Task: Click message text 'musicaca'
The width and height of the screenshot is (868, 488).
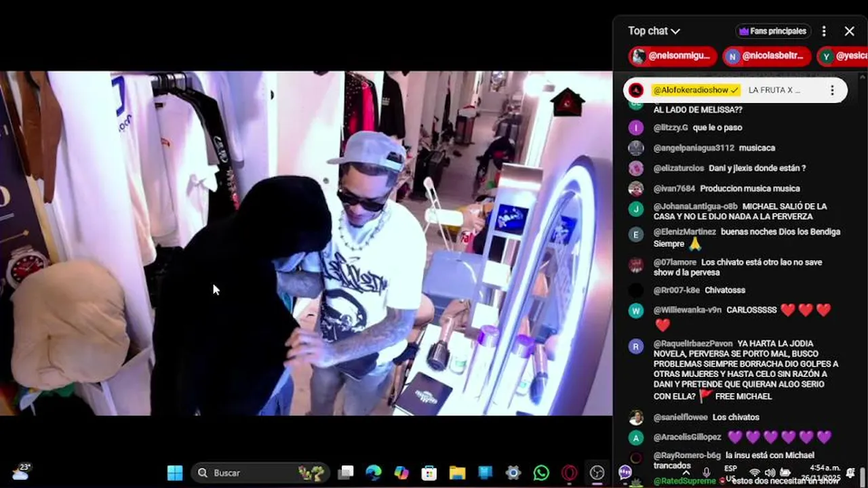Action: pyautogui.click(x=757, y=148)
